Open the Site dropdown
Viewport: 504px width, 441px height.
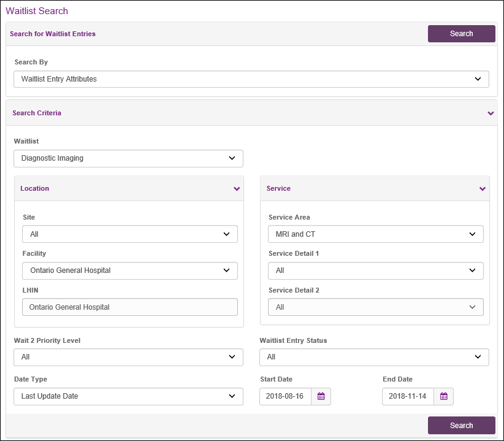129,234
